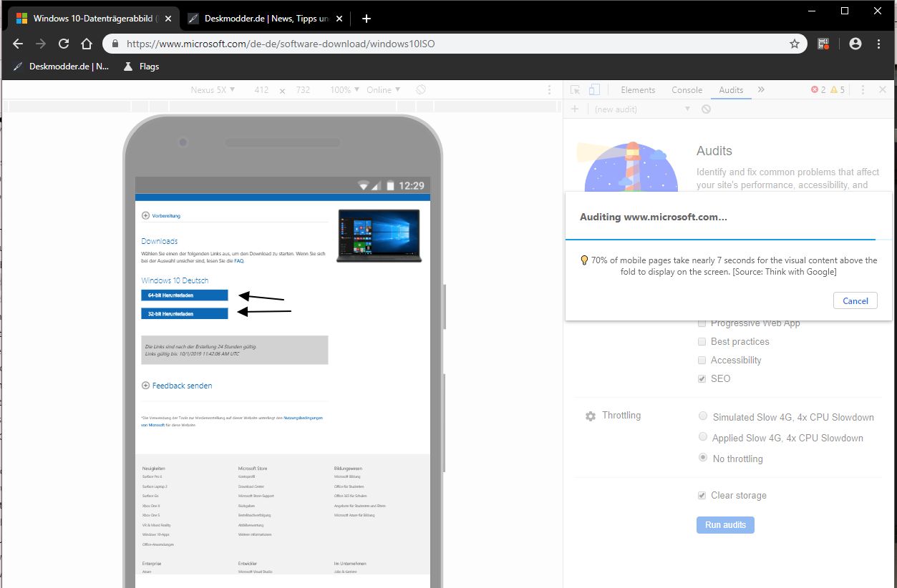Cancel the running audit
The width and height of the screenshot is (897, 588).
click(x=855, y=300)
